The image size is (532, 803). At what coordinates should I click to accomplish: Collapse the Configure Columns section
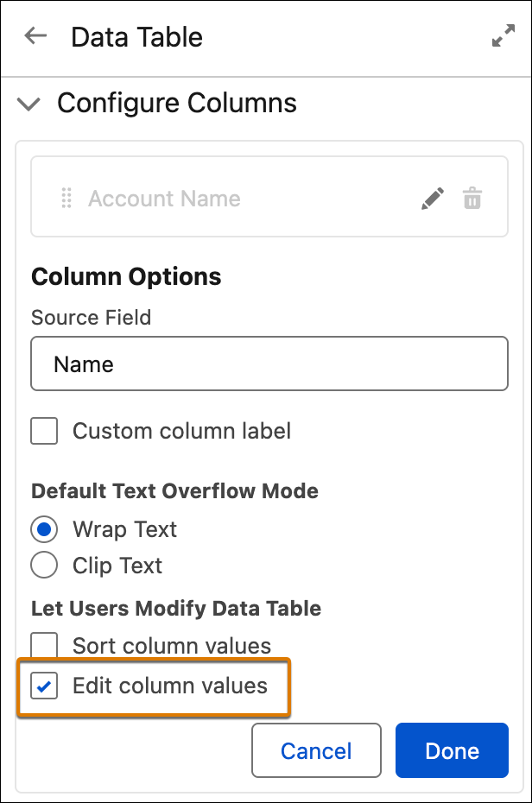coord(28,104)
